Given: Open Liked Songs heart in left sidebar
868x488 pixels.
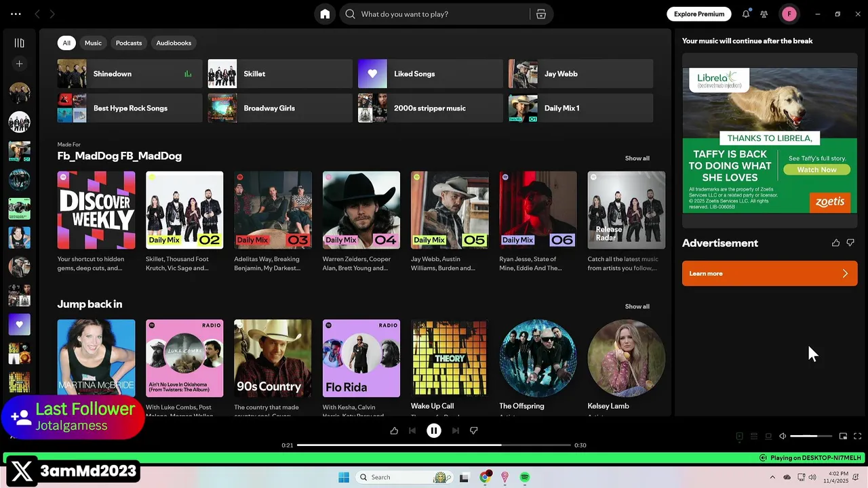Looking at the screenshot, I should [19, 324].
